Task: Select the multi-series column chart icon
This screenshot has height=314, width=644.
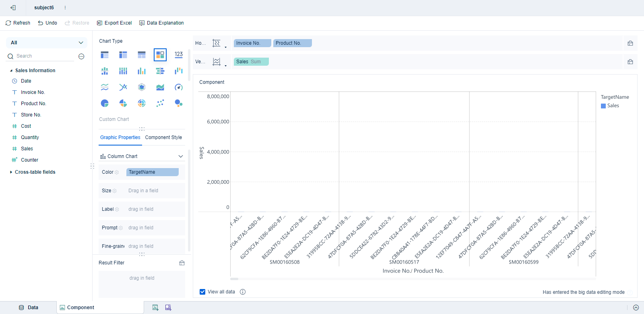Action: point(142,71)
